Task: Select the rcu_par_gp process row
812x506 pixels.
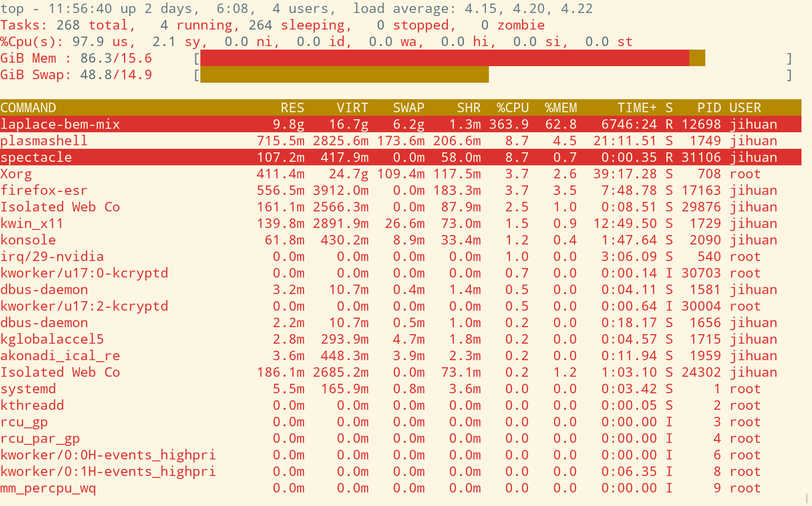Action: click(x=401, y=438)
